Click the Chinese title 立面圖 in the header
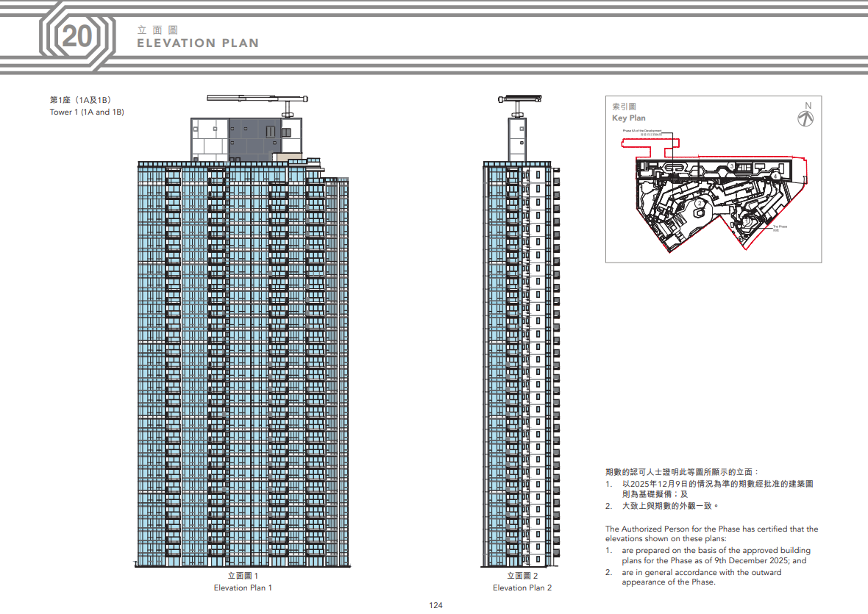 tap(157, 30)
